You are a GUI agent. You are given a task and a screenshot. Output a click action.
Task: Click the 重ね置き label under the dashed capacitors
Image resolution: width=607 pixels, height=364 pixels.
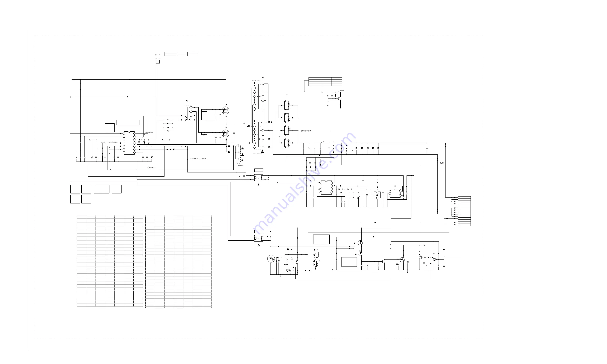[x=241, y=166]
